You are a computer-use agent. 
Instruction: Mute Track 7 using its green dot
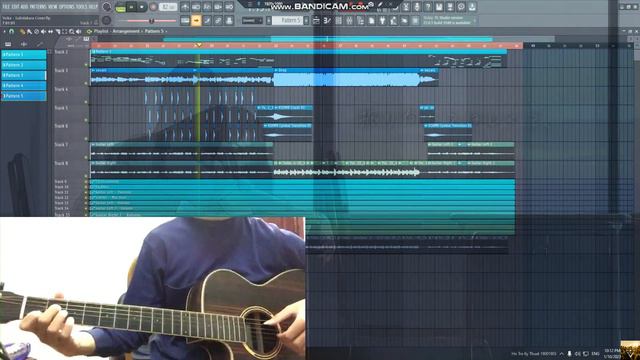(86, 157)
